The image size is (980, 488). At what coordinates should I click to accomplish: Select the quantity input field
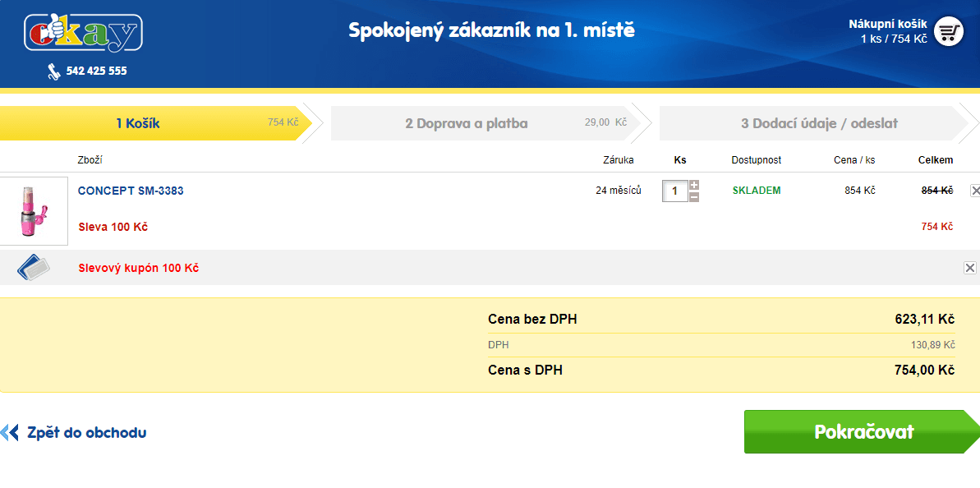(x=674, y=191)
